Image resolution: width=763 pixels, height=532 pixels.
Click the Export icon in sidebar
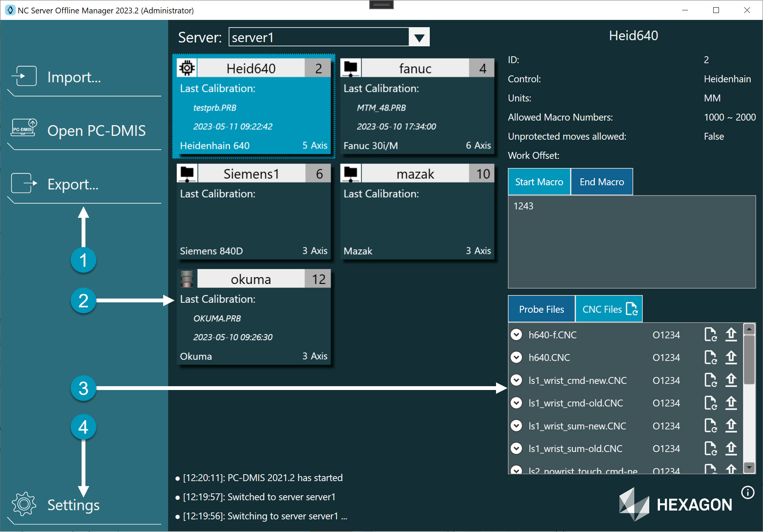pyautogui.click(x=24, y=183)
